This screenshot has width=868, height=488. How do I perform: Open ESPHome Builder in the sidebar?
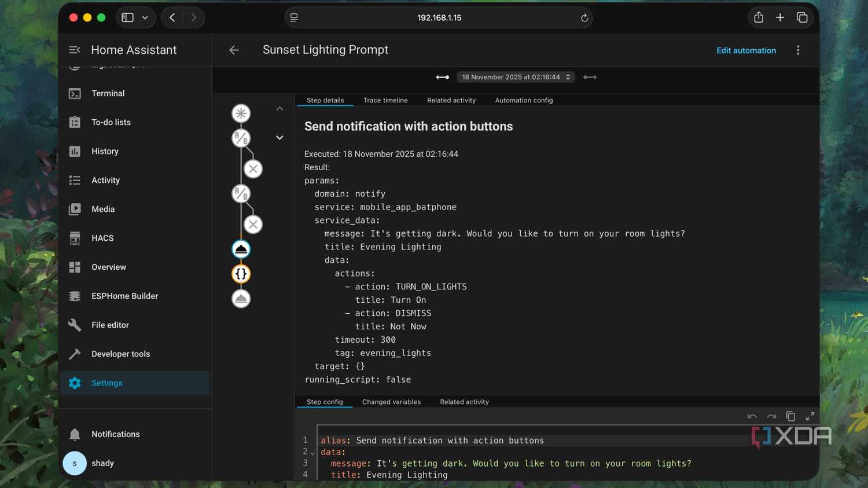click(x=135, y=296)
